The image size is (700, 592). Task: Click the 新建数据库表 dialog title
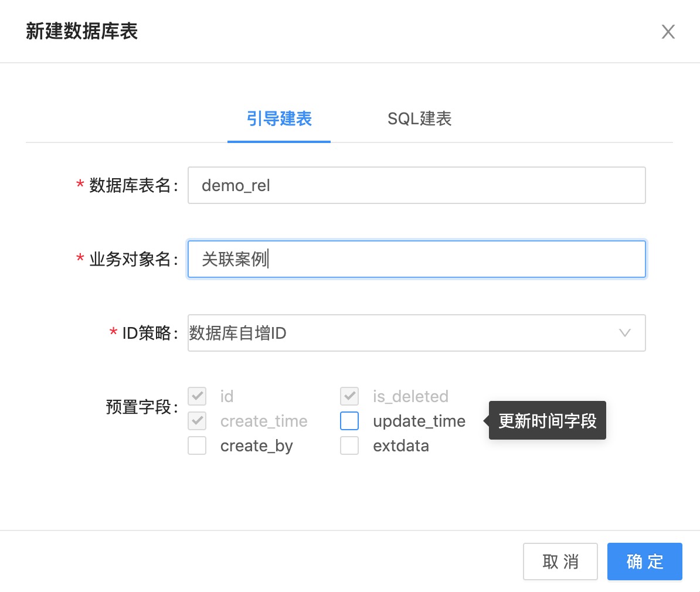[x=82, y=32]
